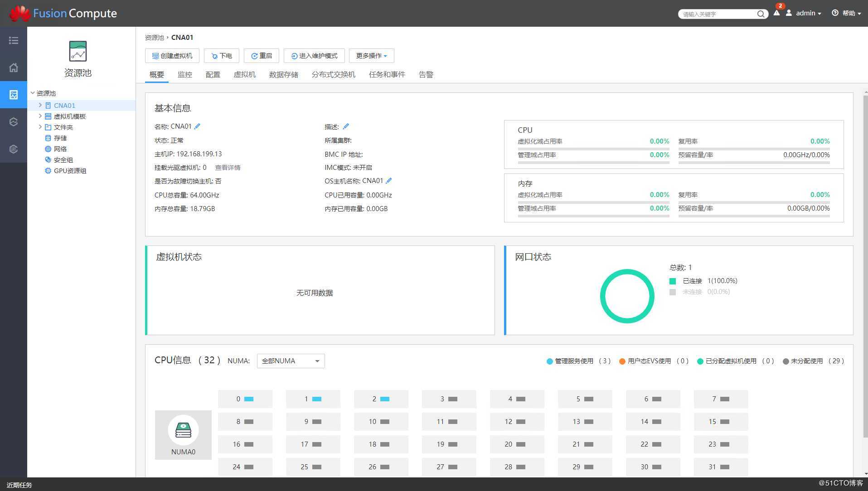This screenshot has height=491, width=868.
Task: Click the 重启 restart button
Action: 261,56
